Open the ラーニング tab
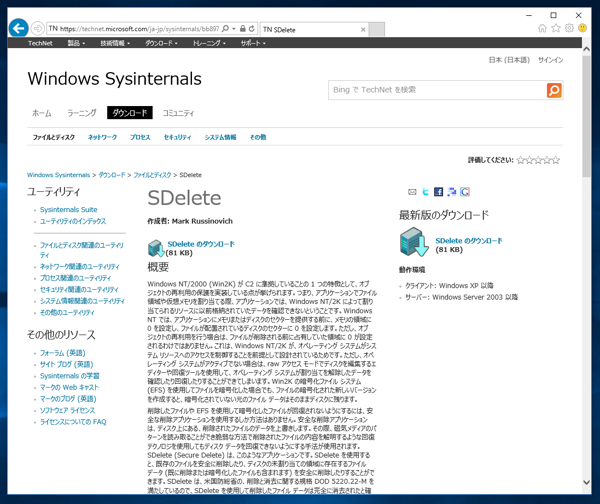The height and width of the screenshot is (504, 600). pyautogui.click(x=82, y=113)
